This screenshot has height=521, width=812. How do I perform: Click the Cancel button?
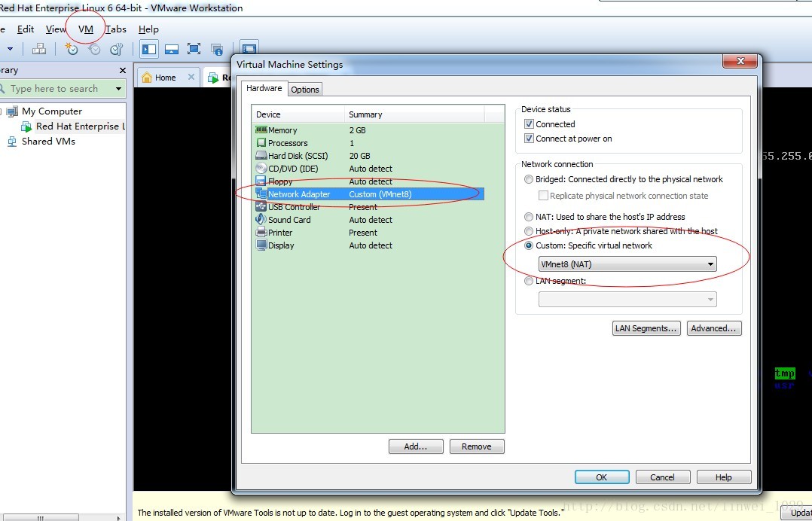pos(663,477)
